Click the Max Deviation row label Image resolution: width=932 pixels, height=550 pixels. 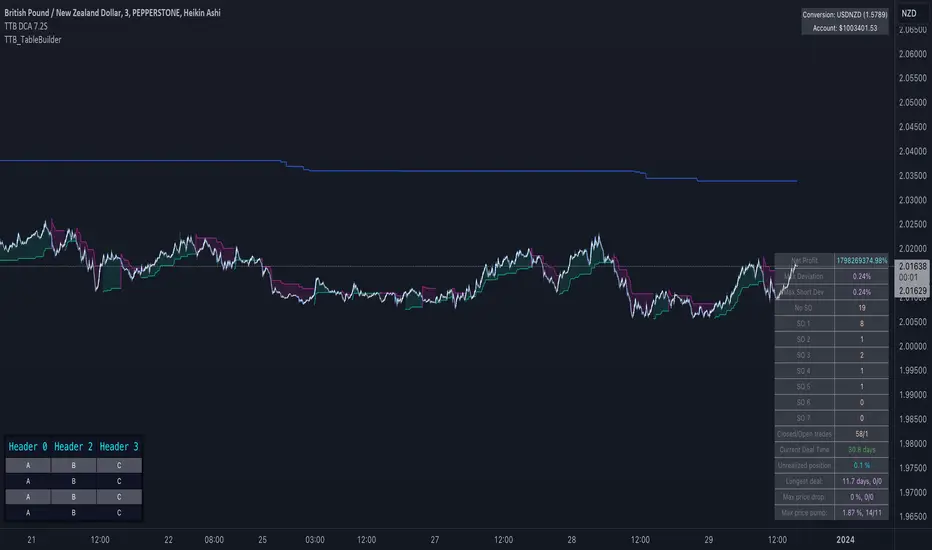[804, 276]
